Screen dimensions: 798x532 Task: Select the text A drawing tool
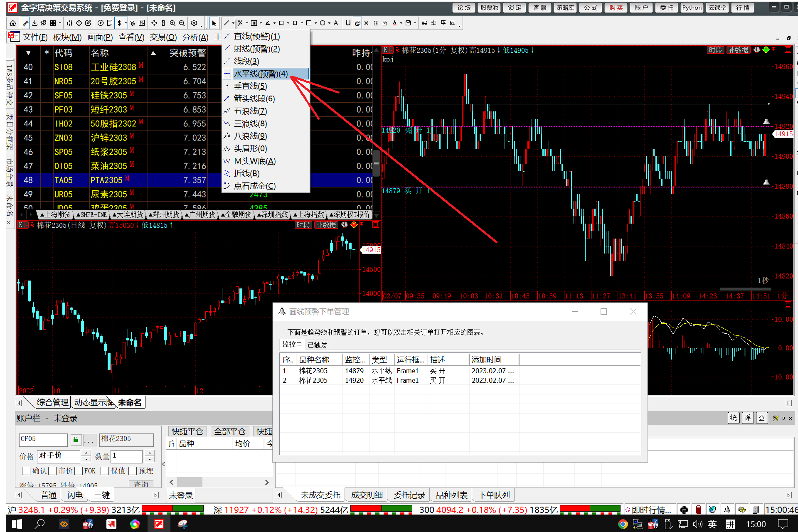point(336,23)
